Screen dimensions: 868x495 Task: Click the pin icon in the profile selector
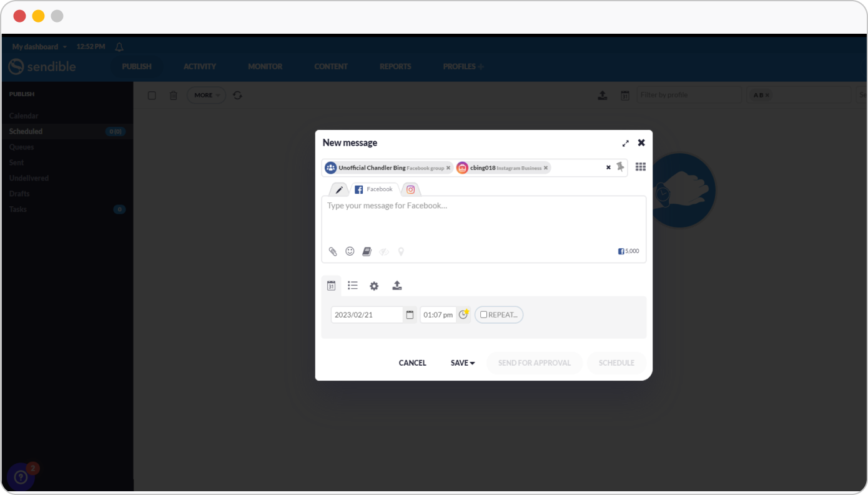pos(620,167)
